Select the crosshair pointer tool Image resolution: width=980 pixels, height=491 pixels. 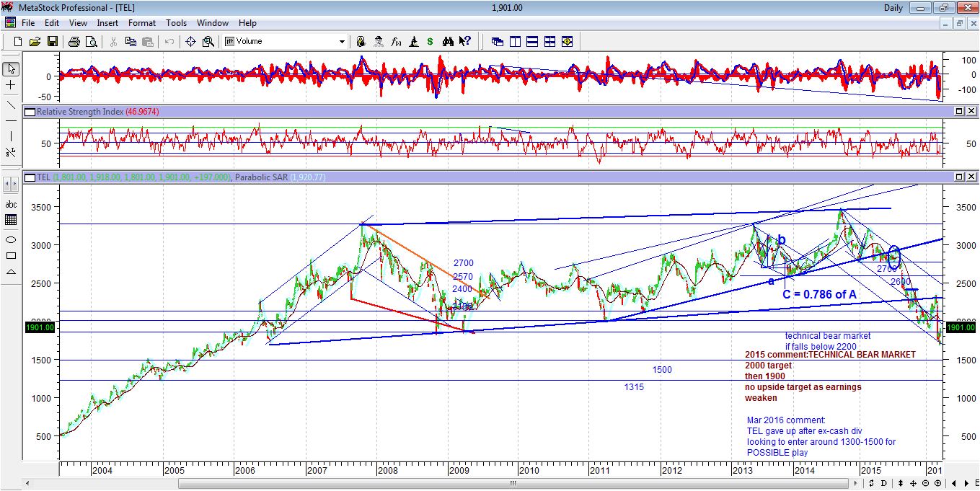click(x=9, y=85)
